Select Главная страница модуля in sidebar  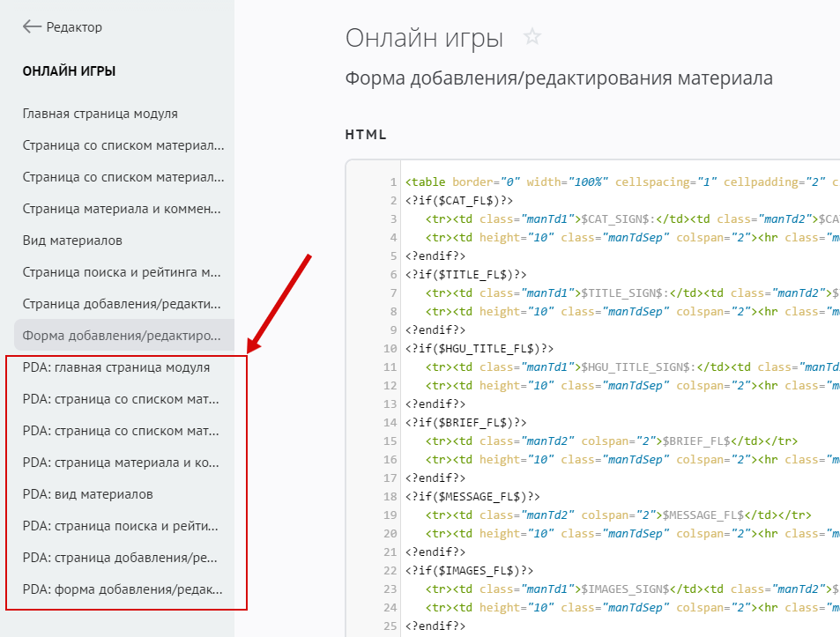tap(100, 114)
